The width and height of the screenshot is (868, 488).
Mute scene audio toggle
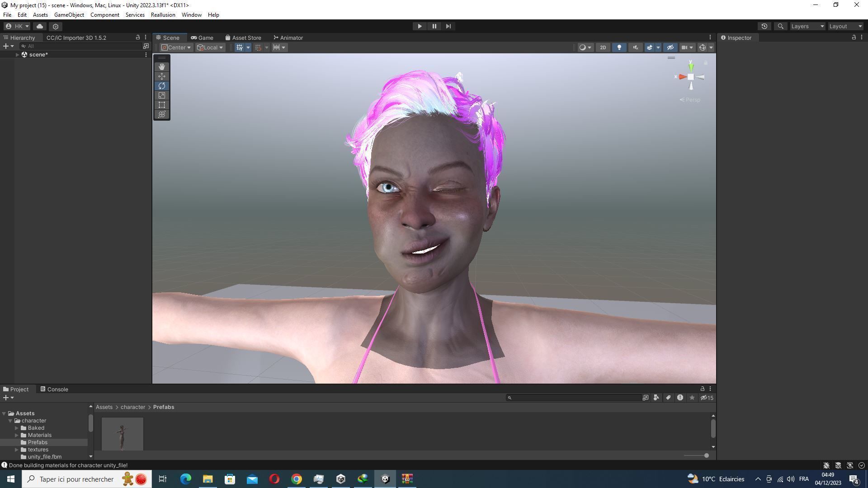635,47
